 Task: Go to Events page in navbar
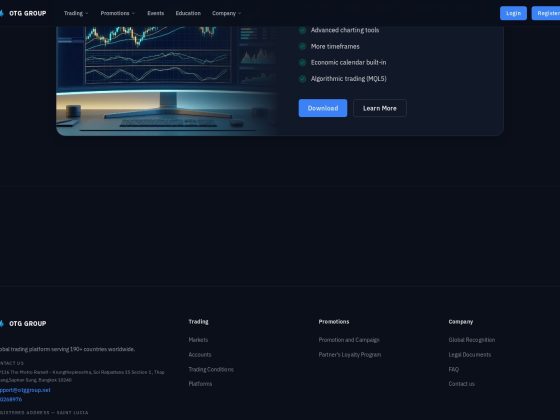(x=155, y=13)
